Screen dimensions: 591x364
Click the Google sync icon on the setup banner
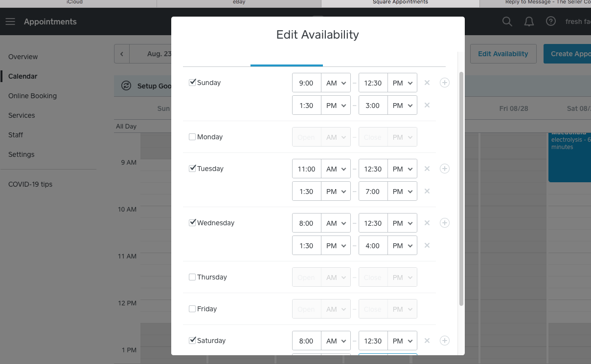[x=127, y=85]
